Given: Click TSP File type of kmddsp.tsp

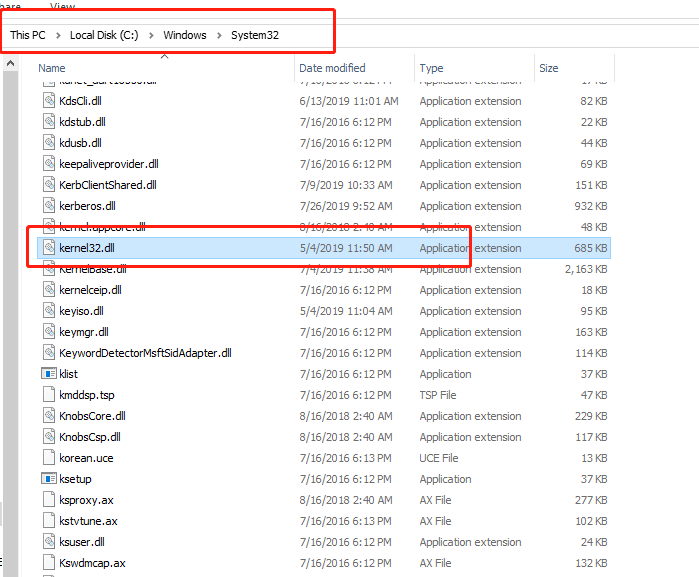Looking at the screenshot, I should [438, 395].
